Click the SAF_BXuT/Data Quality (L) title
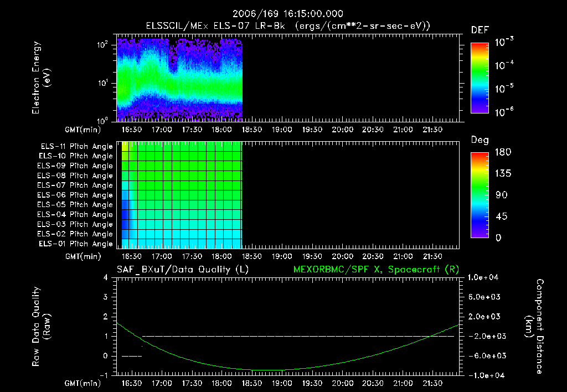The height and width of the screenshot is (392, 567). [183, 270]
